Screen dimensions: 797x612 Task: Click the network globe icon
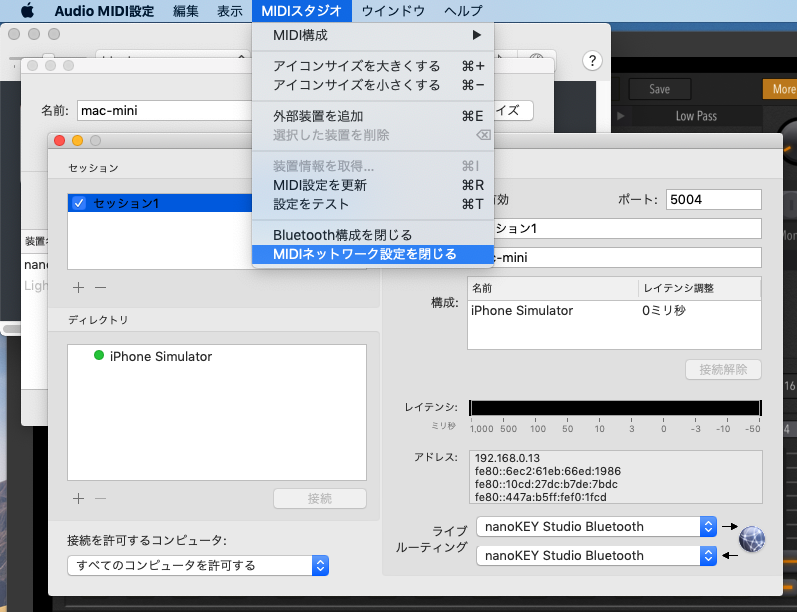(x=752, y=540)
